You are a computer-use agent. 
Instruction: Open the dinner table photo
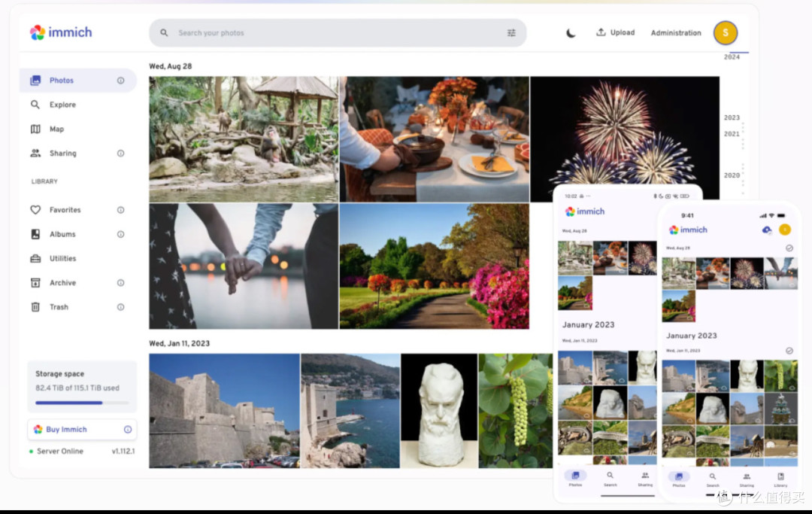pos(435,139)
